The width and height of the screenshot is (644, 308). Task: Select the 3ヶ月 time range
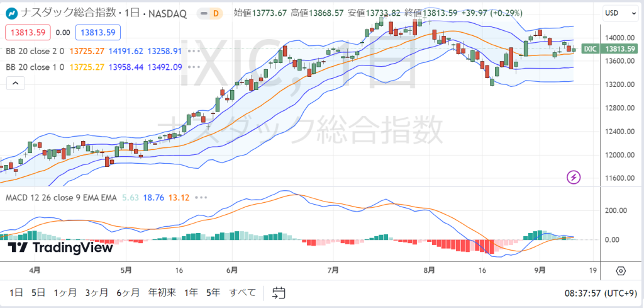[x=97, y=293]
